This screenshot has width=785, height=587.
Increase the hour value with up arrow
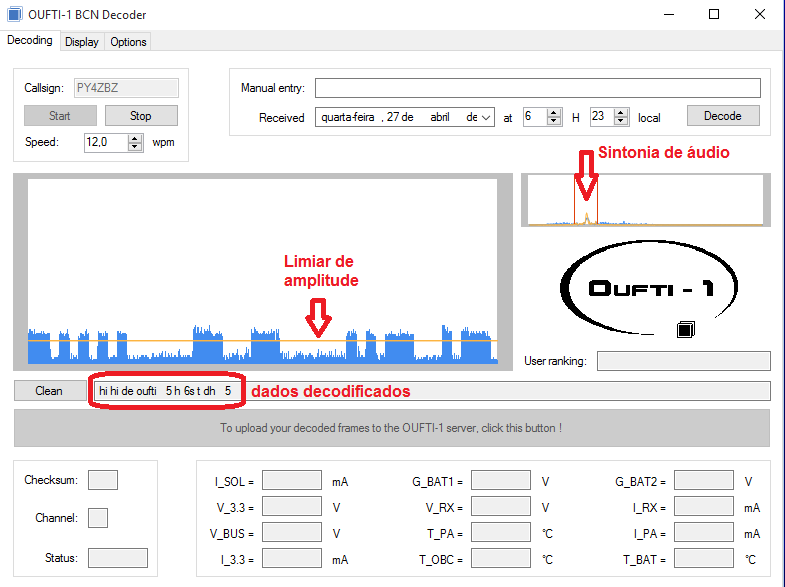coord(554,113)
